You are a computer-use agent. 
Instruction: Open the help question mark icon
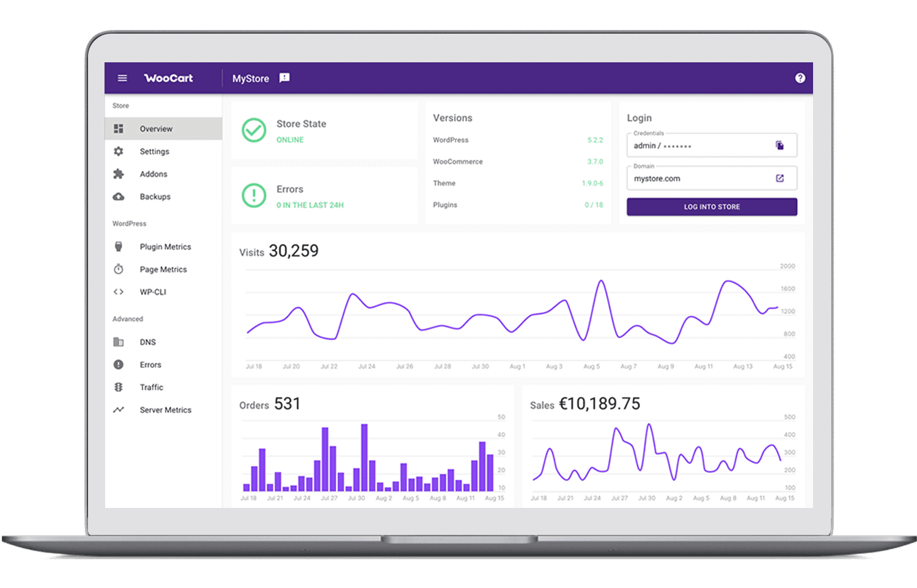coord(800,78)
